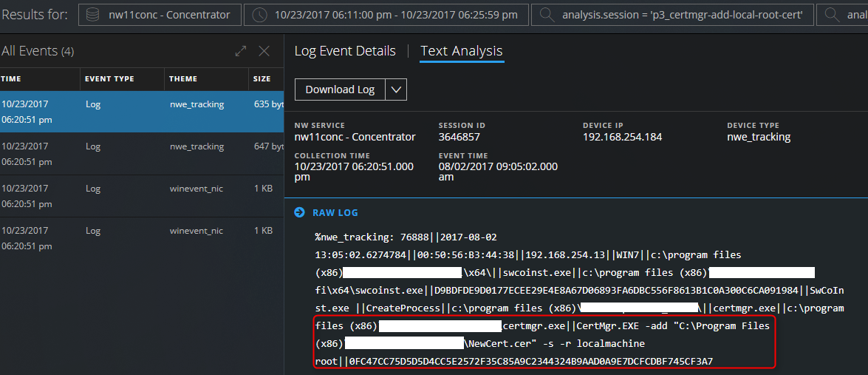Image resolution: width=868 pixels, height=375 pixels.
Task: Sort by EVENT TYPE column header
Action: click(109, 78)
